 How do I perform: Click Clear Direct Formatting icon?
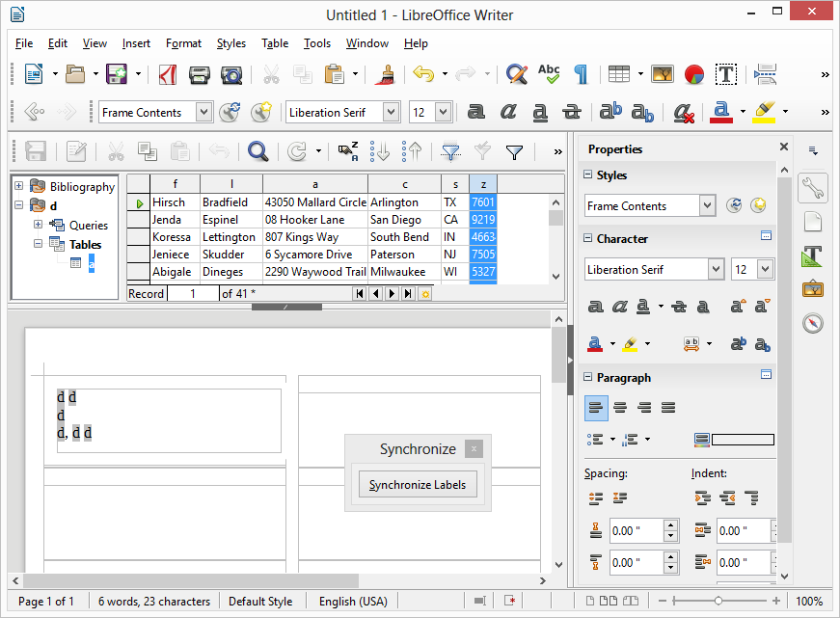point(684,113)
